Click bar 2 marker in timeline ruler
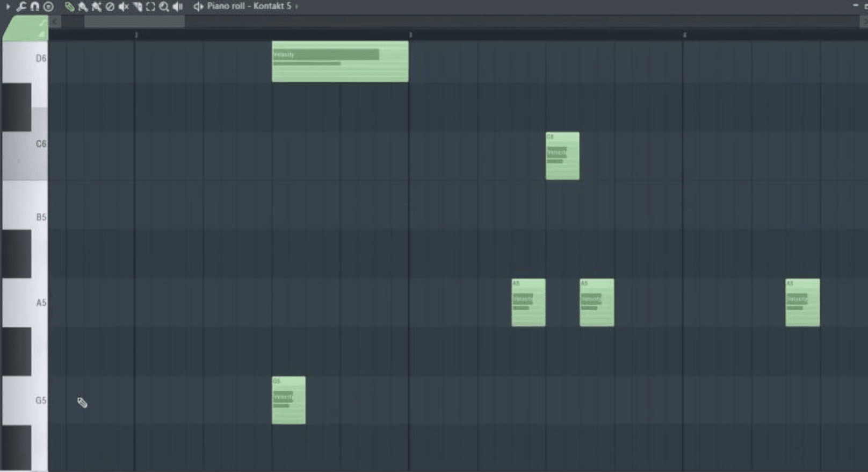 coord(136,35)
